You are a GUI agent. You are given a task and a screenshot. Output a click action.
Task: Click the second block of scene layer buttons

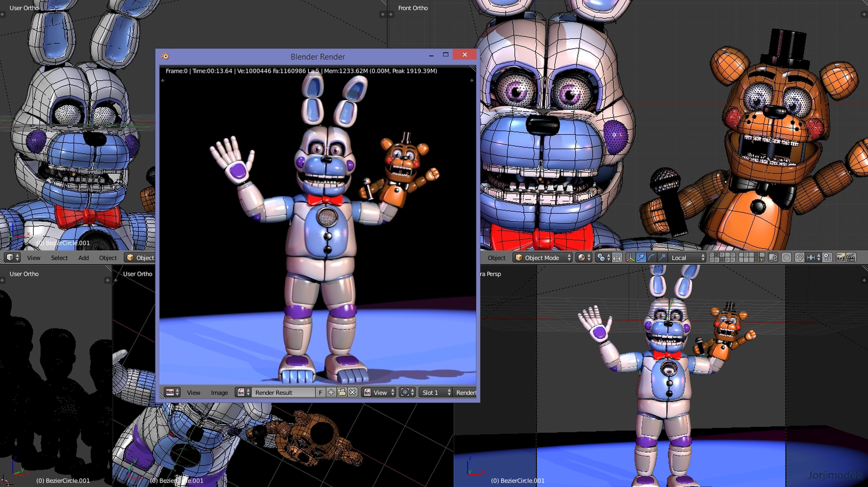coord(751,258)
